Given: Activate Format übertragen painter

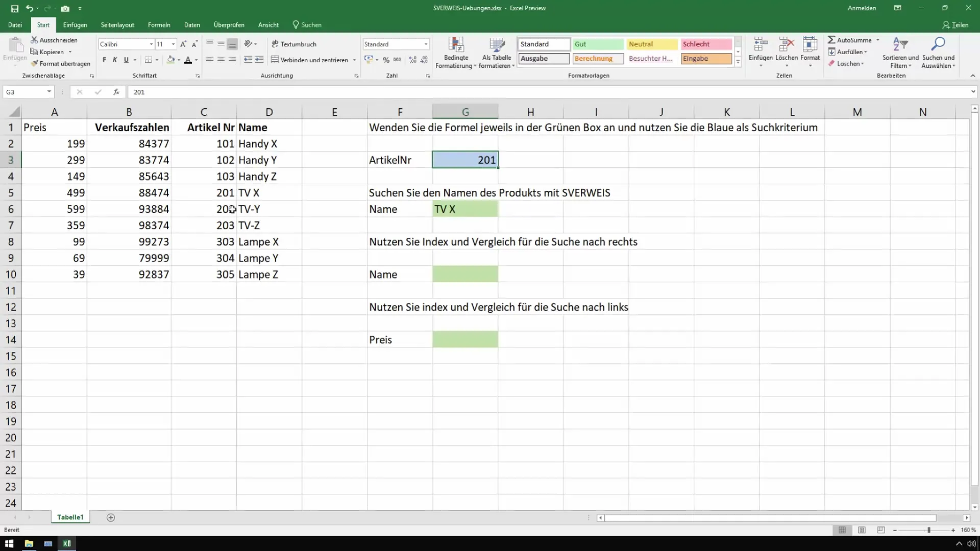Looking at the screenshot, I should (61, 63).
